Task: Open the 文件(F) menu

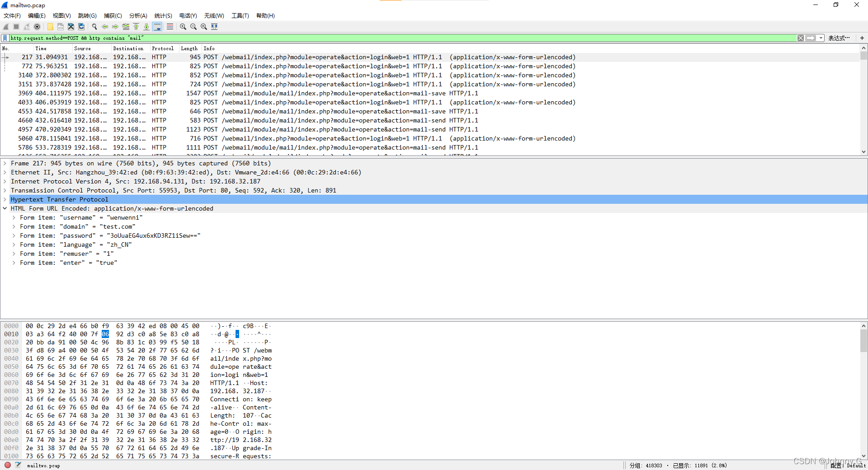Action: (12, 16)
